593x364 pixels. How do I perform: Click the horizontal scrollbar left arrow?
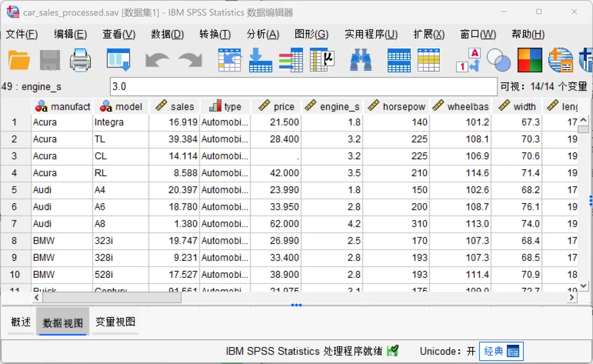pos(37,298)
